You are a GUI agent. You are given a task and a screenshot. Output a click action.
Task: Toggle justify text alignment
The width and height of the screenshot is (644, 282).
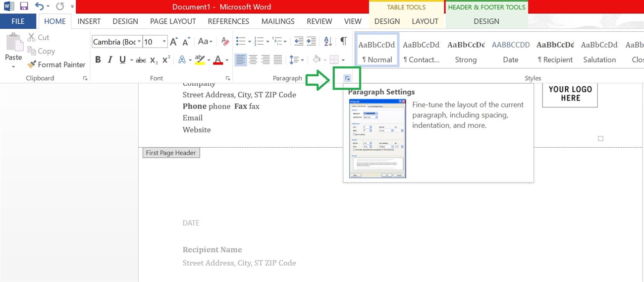point(278,60)
